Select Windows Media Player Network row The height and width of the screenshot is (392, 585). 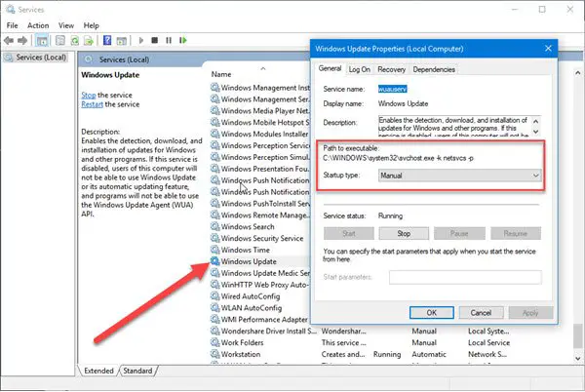[x=260, y=111]
